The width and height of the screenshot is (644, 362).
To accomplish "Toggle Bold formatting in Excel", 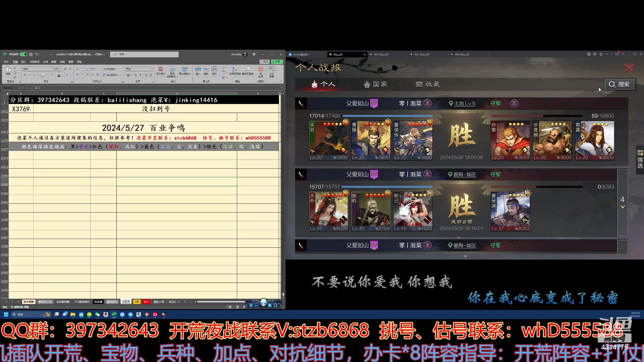I will coord(25,75).
